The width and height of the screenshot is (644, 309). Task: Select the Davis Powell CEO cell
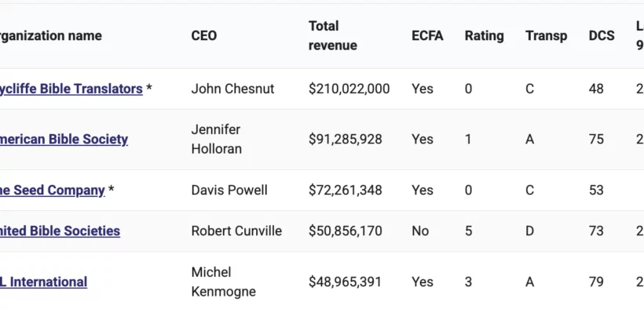tap(229, 190)
